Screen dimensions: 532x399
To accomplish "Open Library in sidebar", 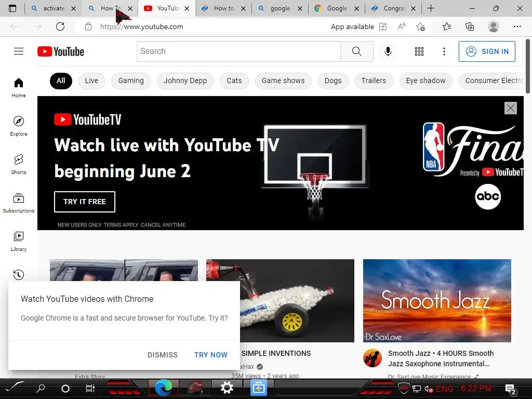I will [19, 241].
